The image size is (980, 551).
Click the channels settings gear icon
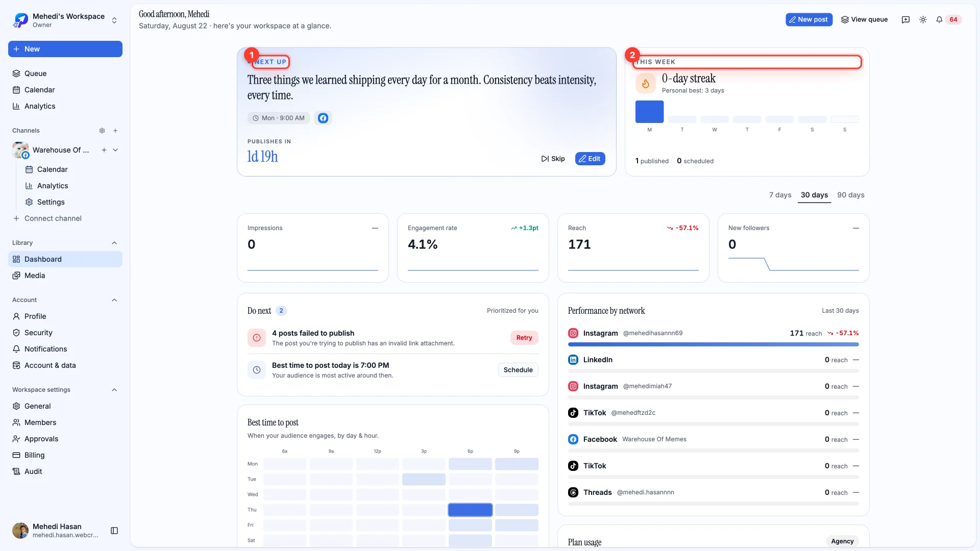coord(102,131)
